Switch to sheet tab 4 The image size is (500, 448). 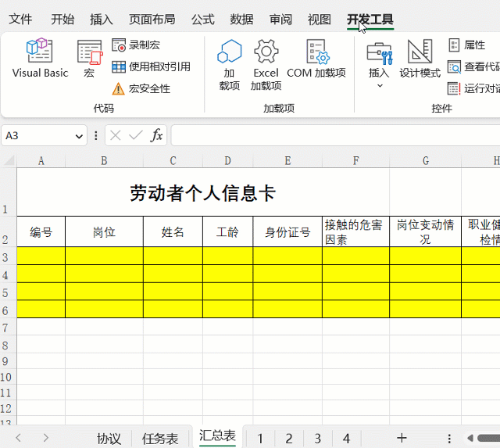pyautogui.click(x=346, y=439)
